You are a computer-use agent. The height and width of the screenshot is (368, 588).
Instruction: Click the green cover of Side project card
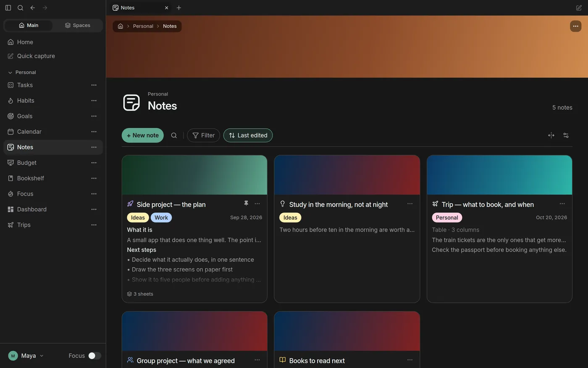click(x=194, y=175)
